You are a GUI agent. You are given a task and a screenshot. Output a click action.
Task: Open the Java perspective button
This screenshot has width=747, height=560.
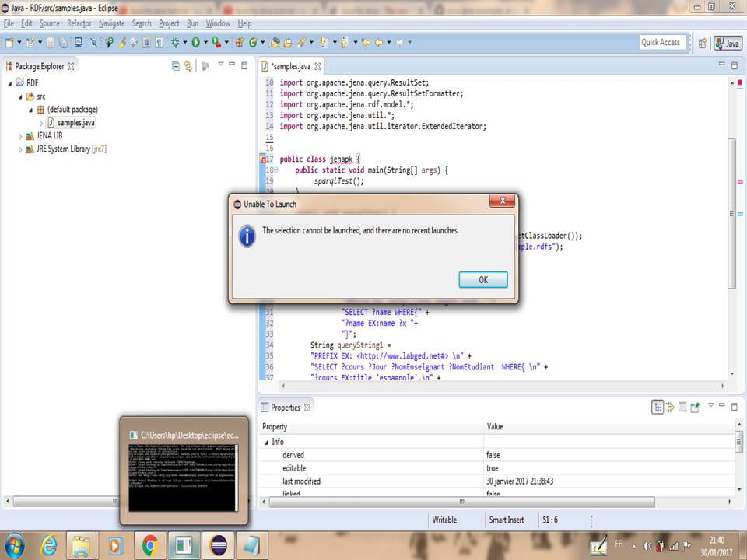point(728,44)
